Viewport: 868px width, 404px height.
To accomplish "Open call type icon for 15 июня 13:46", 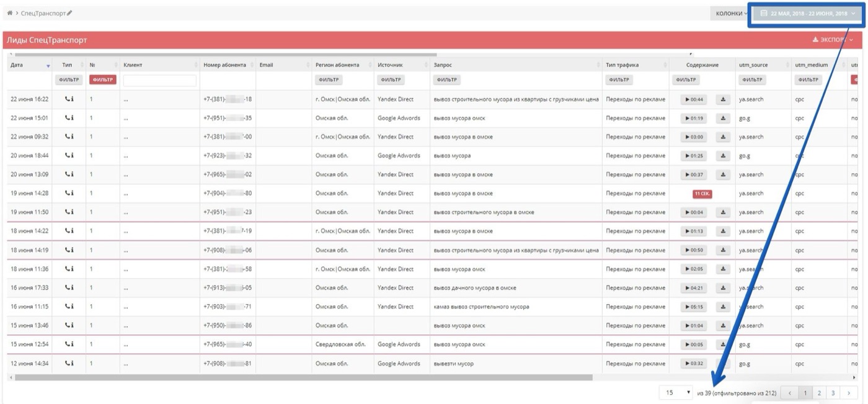I will [x=69, y=325].
